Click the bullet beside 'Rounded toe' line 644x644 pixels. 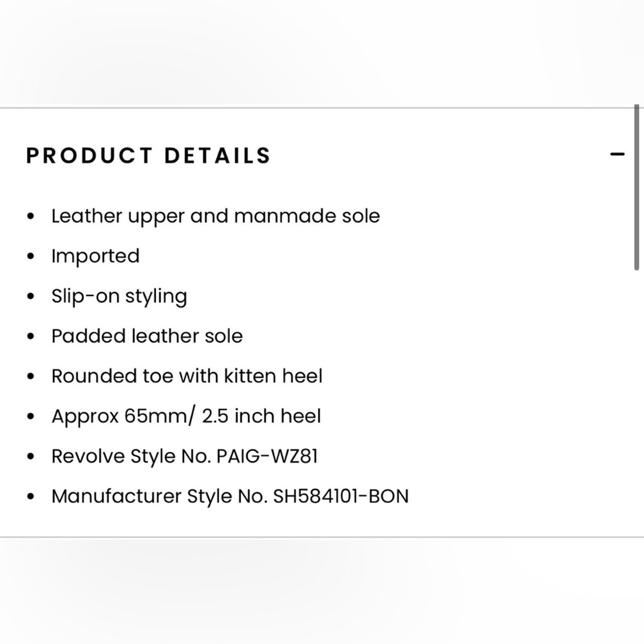pos(31,376)
